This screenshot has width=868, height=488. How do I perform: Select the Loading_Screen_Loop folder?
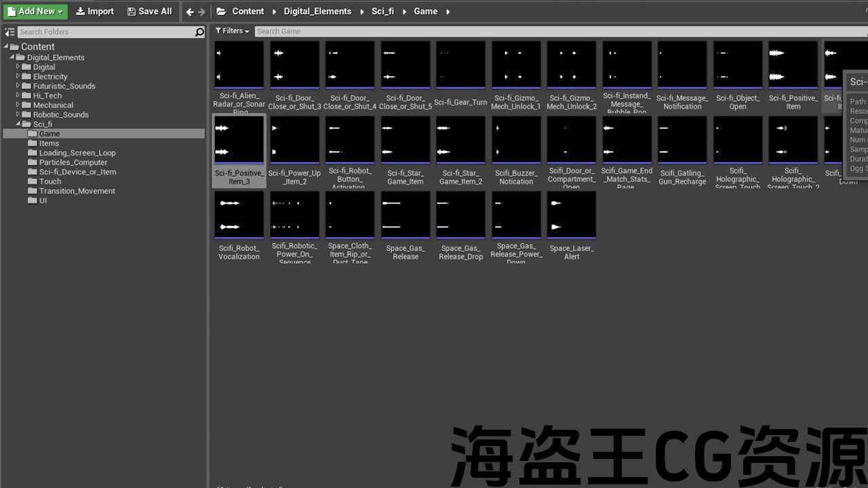(x=77, y=152)
